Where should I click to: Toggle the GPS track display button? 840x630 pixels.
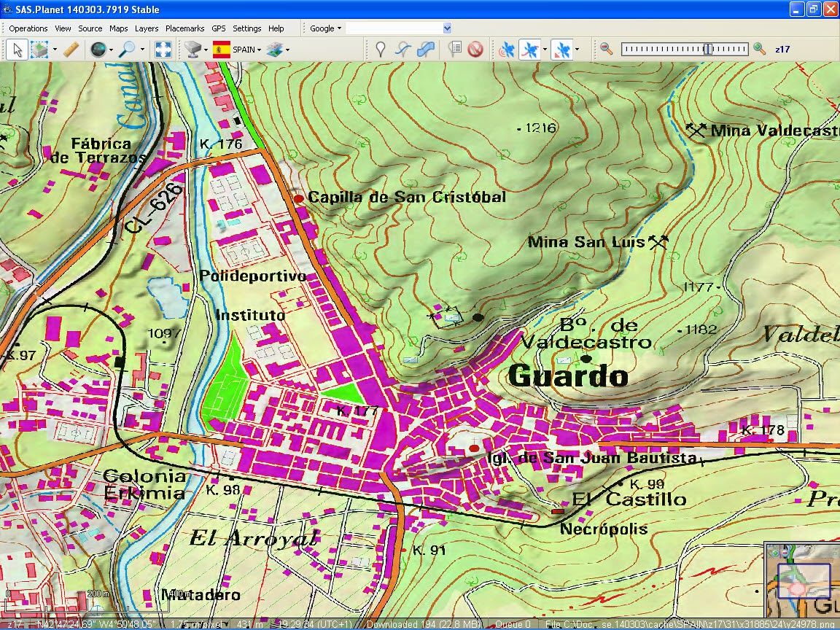click(530, 50)
